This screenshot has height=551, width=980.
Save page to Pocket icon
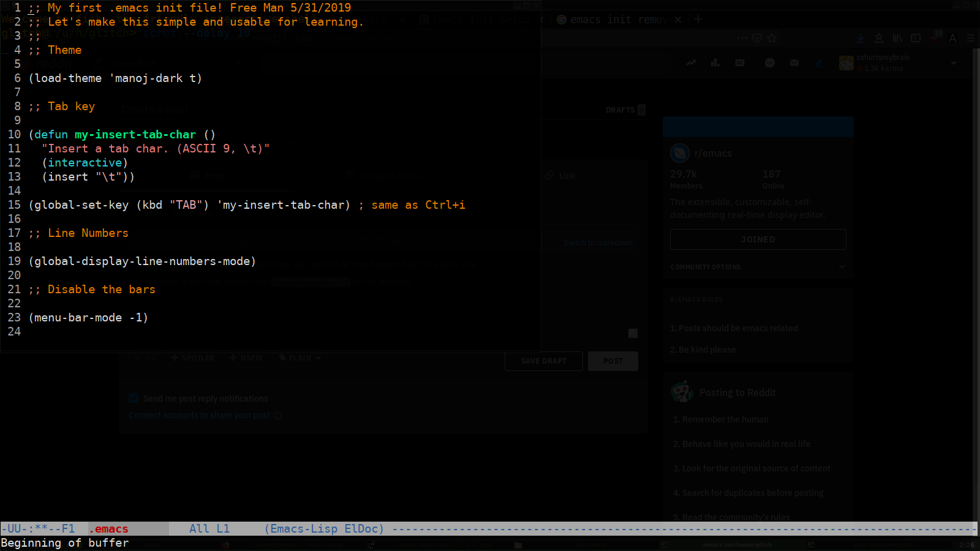(757, 38)
